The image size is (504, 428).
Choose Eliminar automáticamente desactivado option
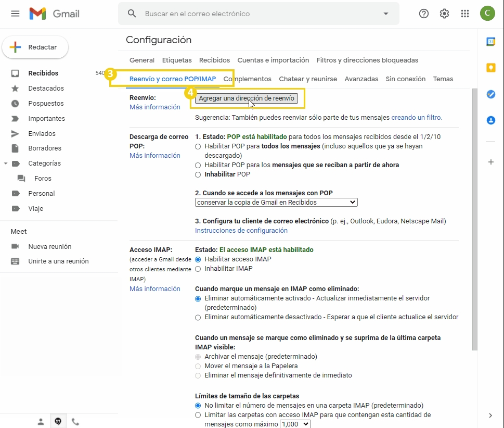click(x=198, y=317)
